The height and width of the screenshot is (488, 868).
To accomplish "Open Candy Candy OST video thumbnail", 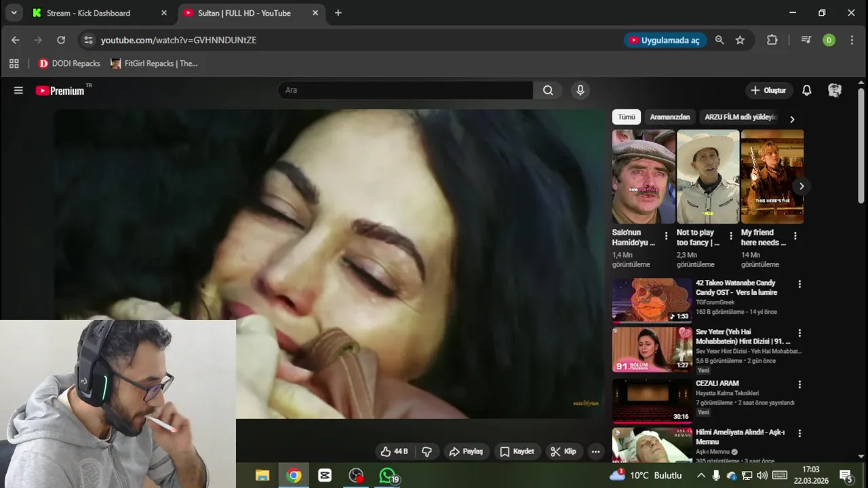I will point(652,300).
